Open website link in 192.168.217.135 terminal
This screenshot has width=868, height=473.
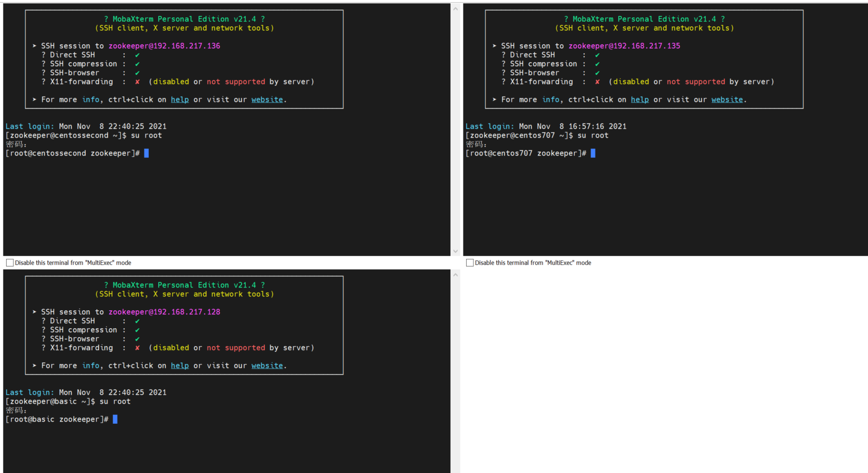[727, 100]
